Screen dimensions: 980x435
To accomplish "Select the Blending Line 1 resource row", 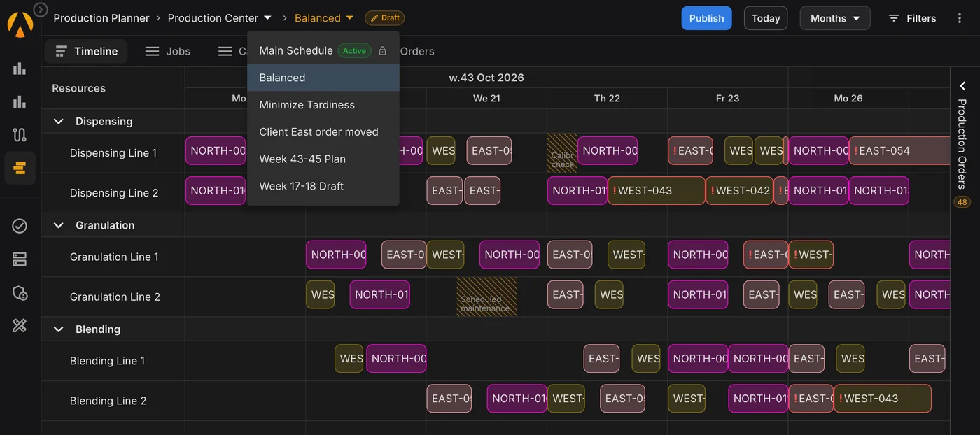I will 113,361.
